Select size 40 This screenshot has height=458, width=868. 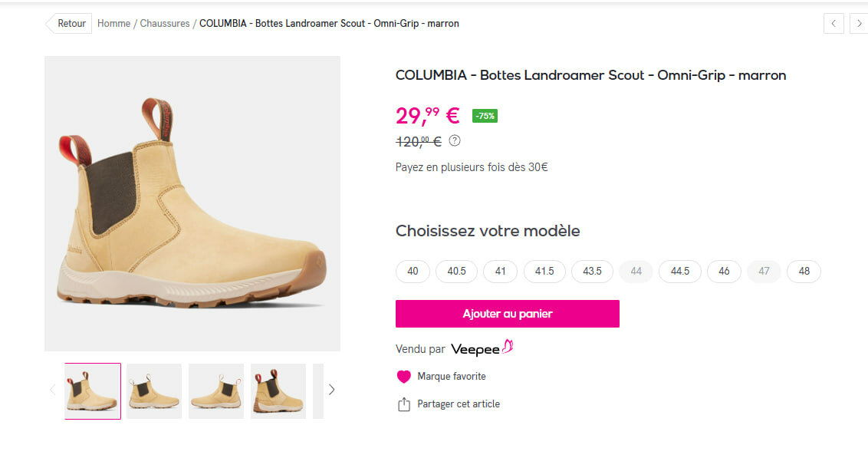coord(413,272)
